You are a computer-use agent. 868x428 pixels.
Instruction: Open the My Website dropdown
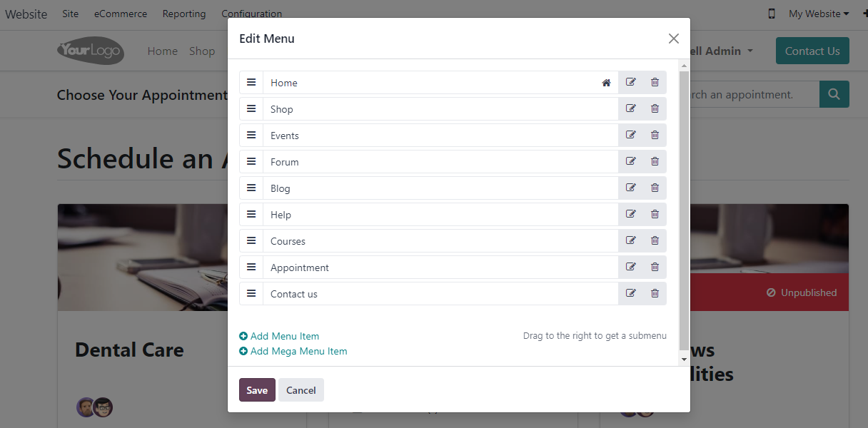[818, 14]
